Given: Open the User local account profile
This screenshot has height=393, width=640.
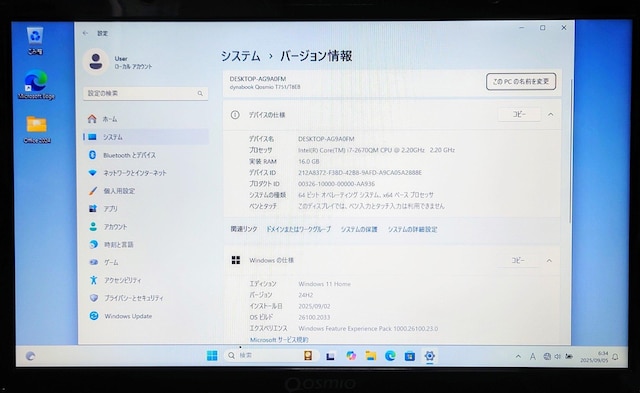Looking at the screenshot, I should (118, 62).
